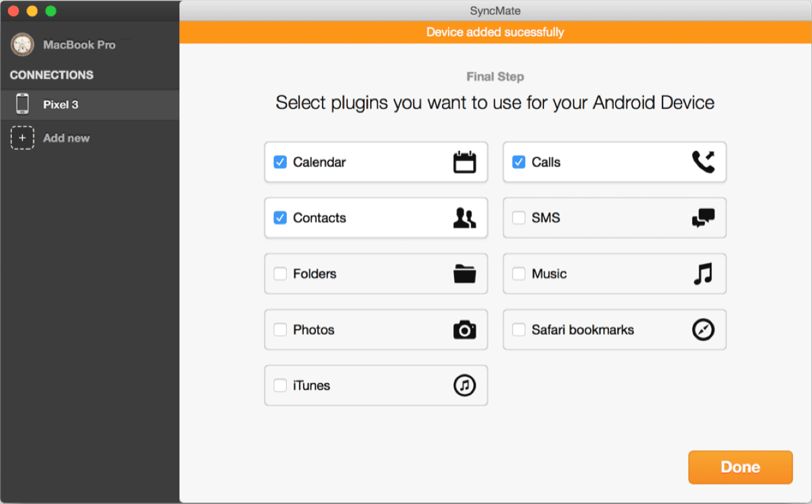This screenshot has height=504, width=812.
Task: Click the Contacts people icon
Action: click(x=464, y=218)
